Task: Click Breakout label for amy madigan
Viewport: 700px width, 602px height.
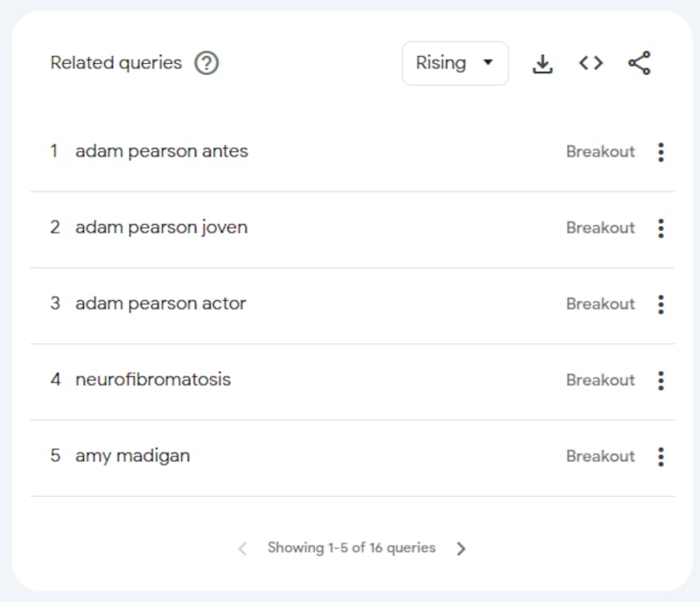Action: coord(600,456)
